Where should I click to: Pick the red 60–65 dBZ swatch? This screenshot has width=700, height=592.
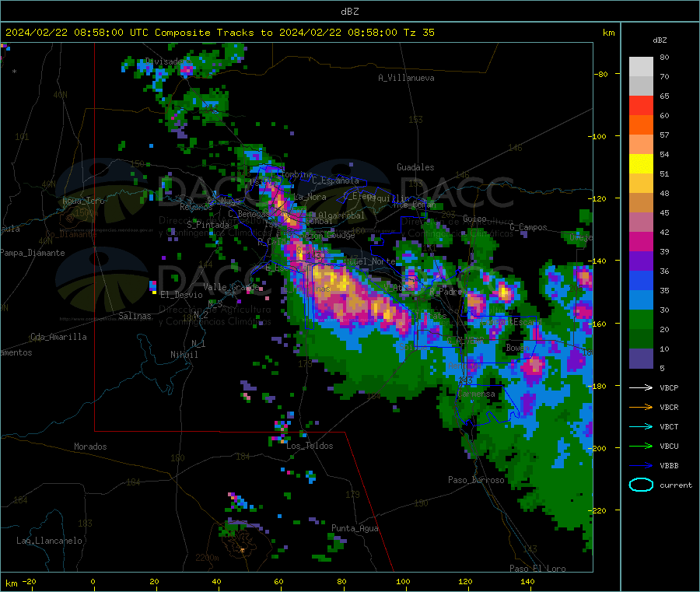pyautogui.click(x=641, y=105)
